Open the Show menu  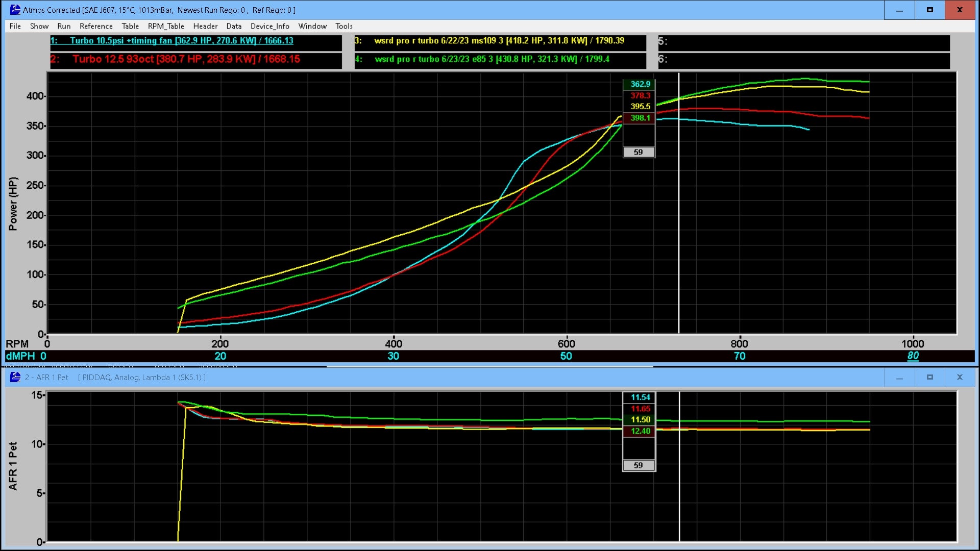pos(39,26)
